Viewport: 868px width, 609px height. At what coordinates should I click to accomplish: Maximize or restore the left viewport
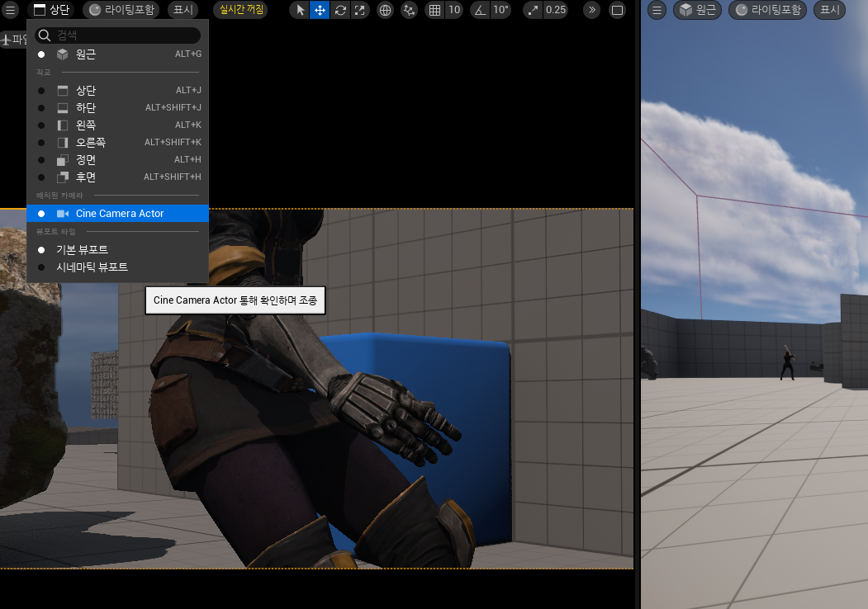[x=617, y=10]
